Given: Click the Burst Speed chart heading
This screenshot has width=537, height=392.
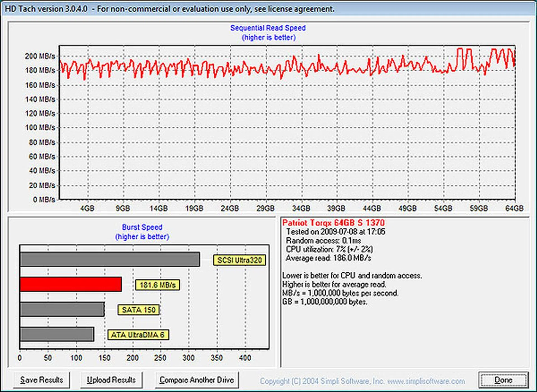Looking at the screenshot, I should pyautogui.click(x=142, y=227).
